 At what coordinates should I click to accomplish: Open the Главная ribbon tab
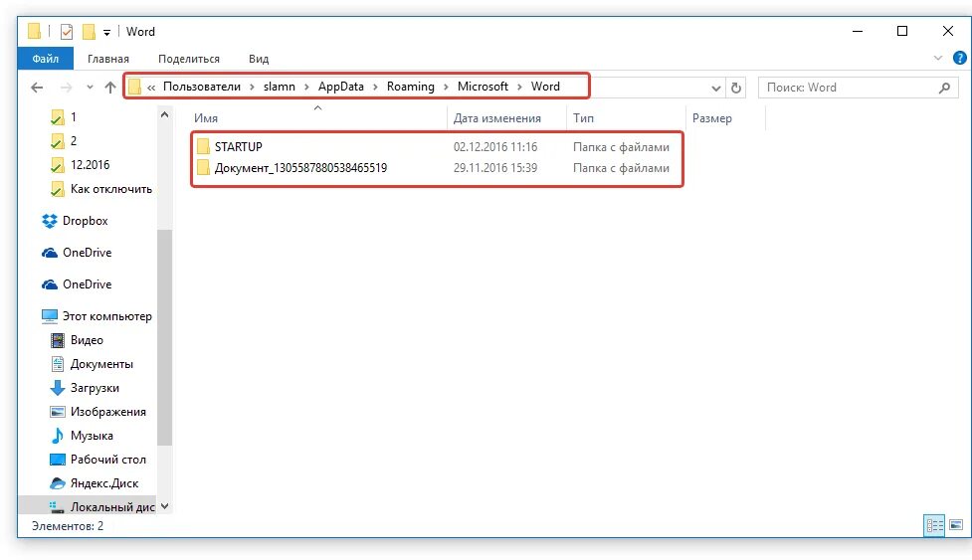click(107, 59)
